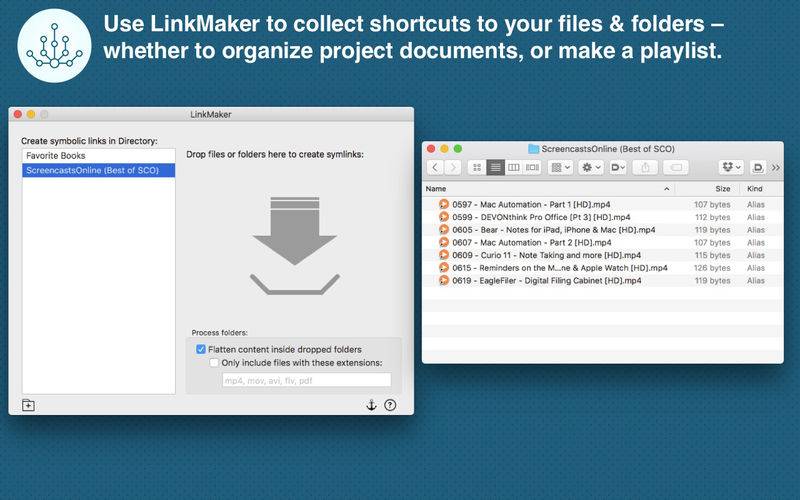Switch Finder to cover flow view
This screenshot has height=500, width=800.
click(x=532, y=167)
